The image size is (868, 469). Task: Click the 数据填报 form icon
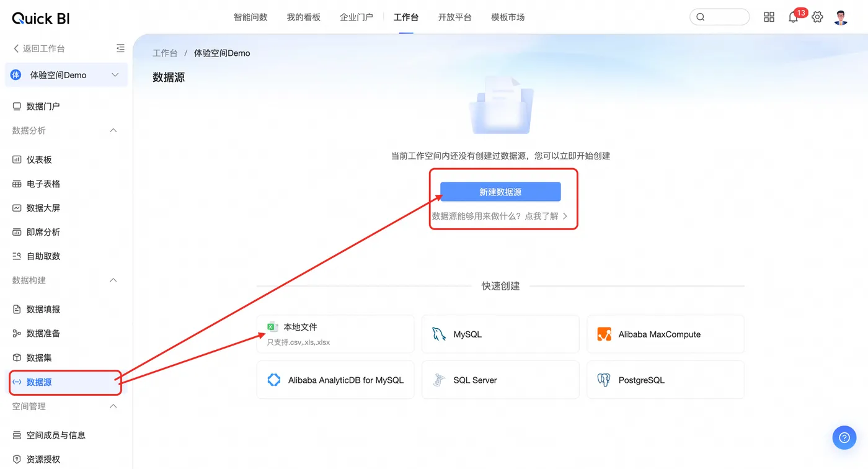(17, 310)
